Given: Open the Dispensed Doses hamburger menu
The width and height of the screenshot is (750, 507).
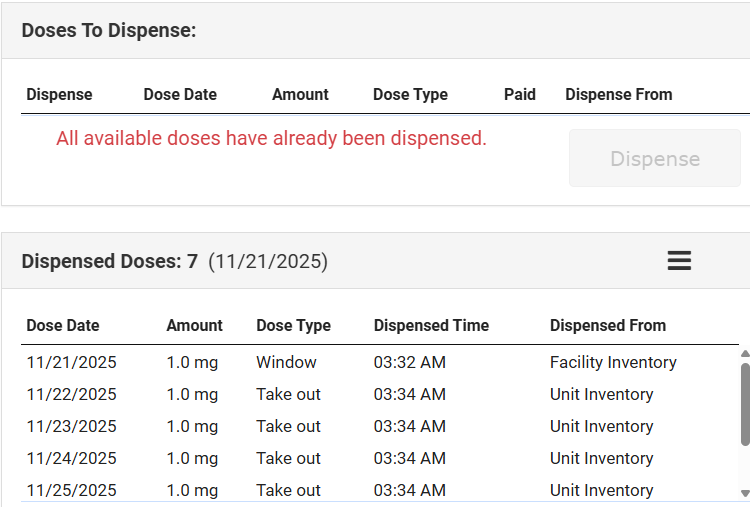Looking at the screenshot, I should pyautogui.click(x=679, y=261).
